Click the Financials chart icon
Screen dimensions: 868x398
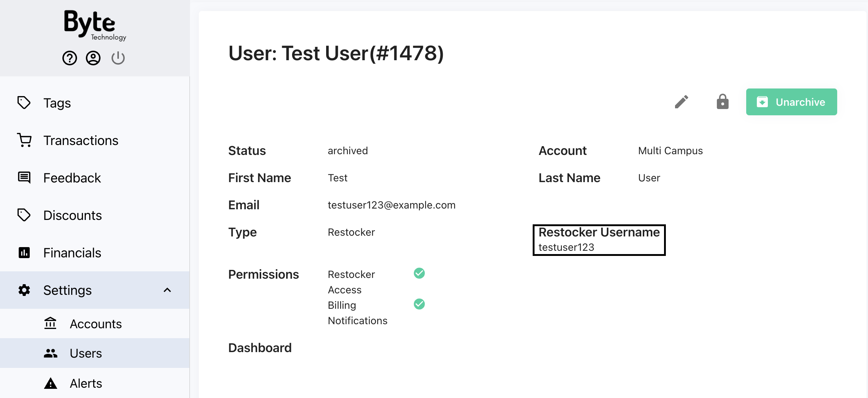pos(24,253)
